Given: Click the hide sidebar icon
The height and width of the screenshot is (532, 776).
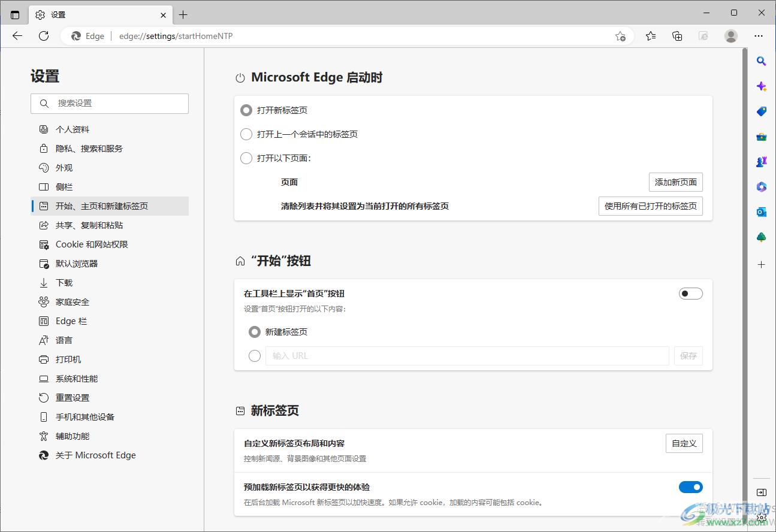Looking at the screenshot, I should coord(762,492).
